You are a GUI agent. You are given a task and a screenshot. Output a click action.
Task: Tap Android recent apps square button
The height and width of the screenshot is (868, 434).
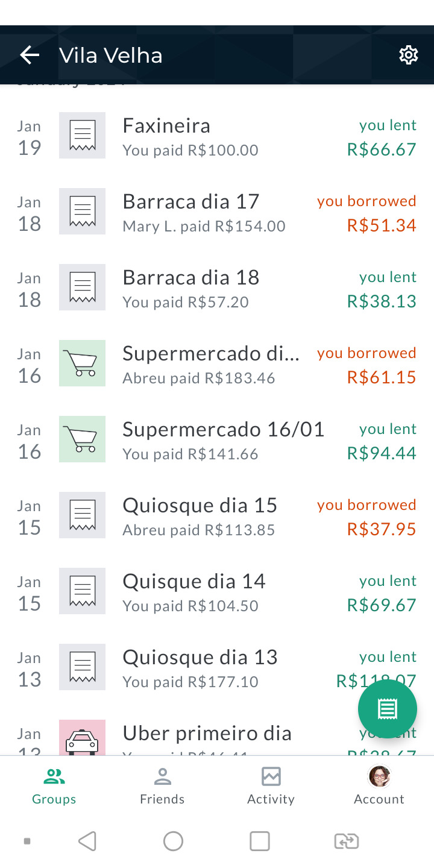coord(260,841)
